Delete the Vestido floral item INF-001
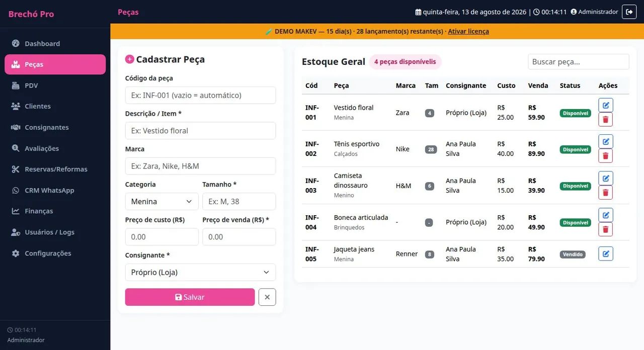Screen dimensions: 644x350 tap(606, 120)
